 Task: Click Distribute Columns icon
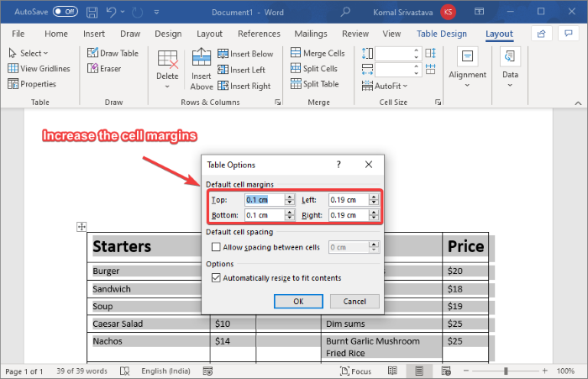click(x=430, y=69)
